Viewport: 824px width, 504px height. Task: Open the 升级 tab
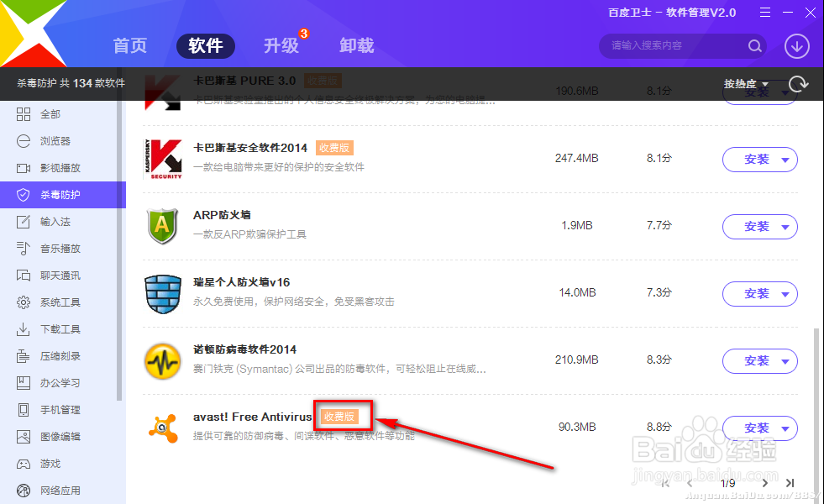[281, 45]
